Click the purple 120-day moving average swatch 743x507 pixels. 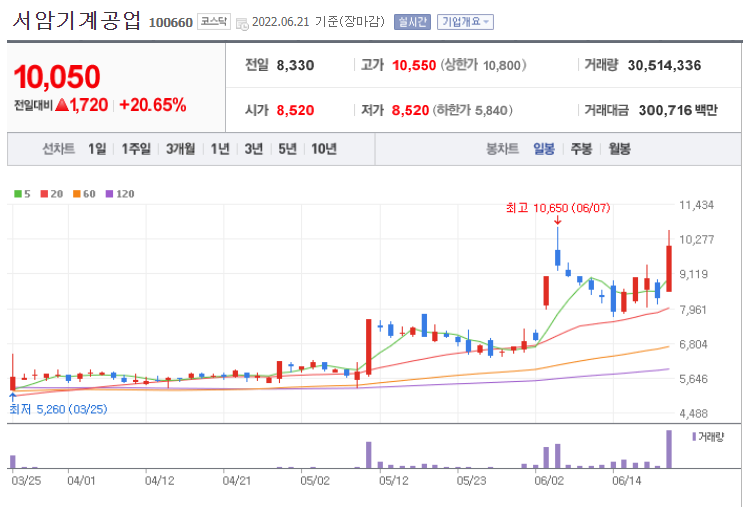109,194
